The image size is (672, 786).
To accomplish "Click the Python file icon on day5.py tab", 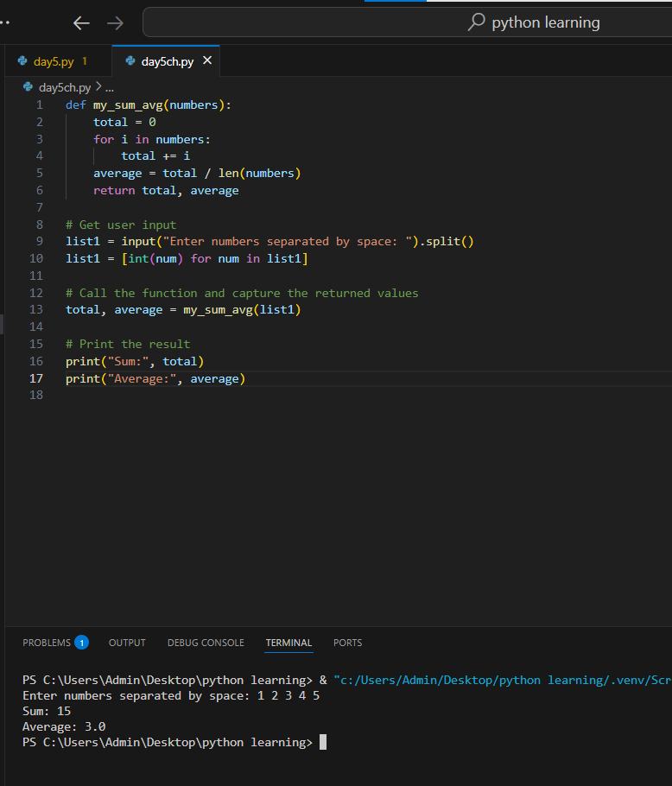I will [22, 61].
